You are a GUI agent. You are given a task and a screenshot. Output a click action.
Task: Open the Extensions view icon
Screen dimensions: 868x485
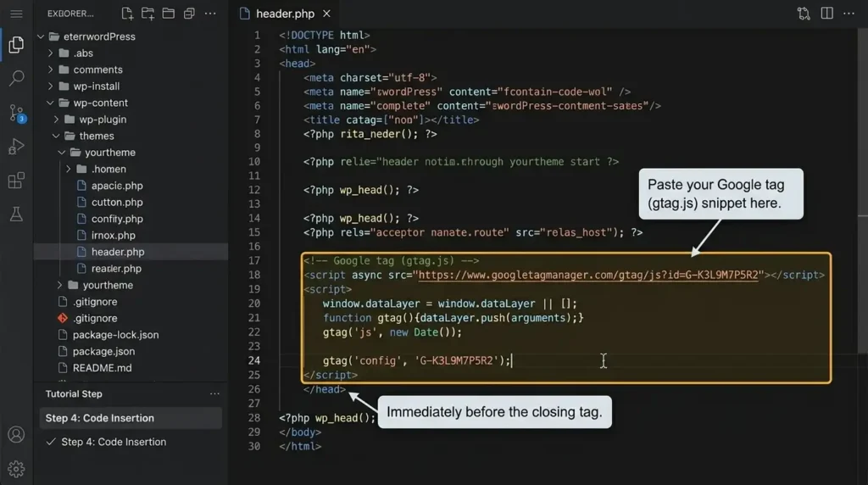click(x=17, y=181)
